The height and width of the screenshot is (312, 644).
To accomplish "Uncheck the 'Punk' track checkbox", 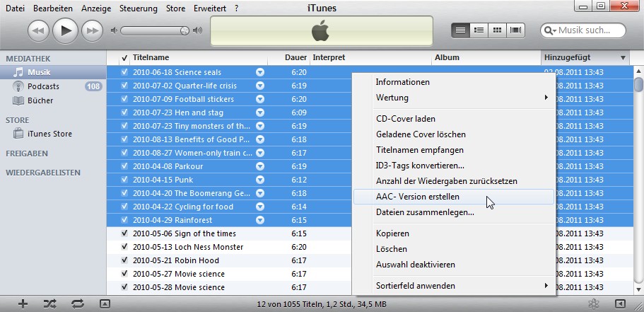I will [x=124, y=180].
